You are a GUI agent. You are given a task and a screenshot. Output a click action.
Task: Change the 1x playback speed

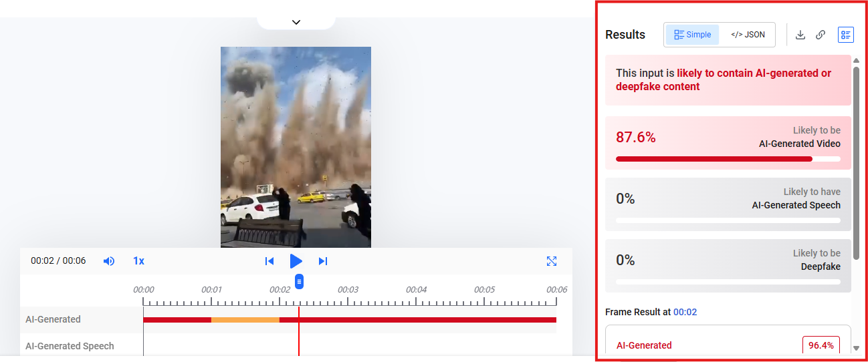(138, 261)
